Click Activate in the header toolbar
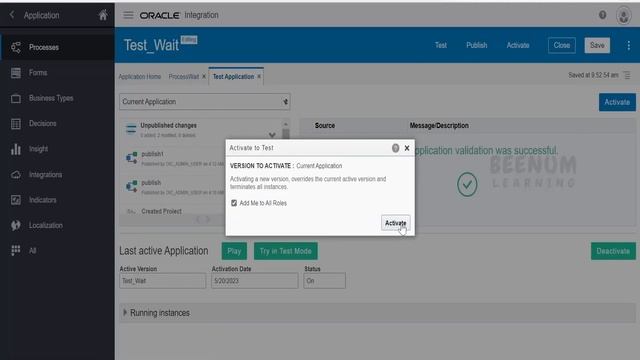Screen dimensions: 640x360 [x=518, y=45]
